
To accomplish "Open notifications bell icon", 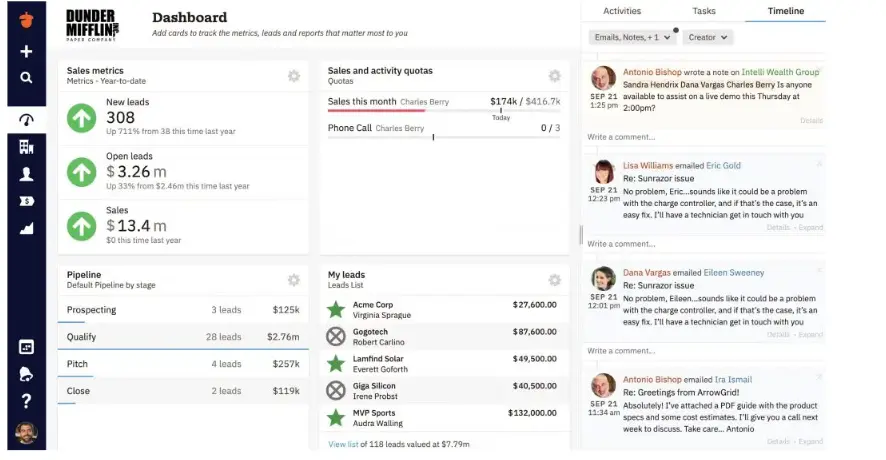I will click(x=26, y=374).
